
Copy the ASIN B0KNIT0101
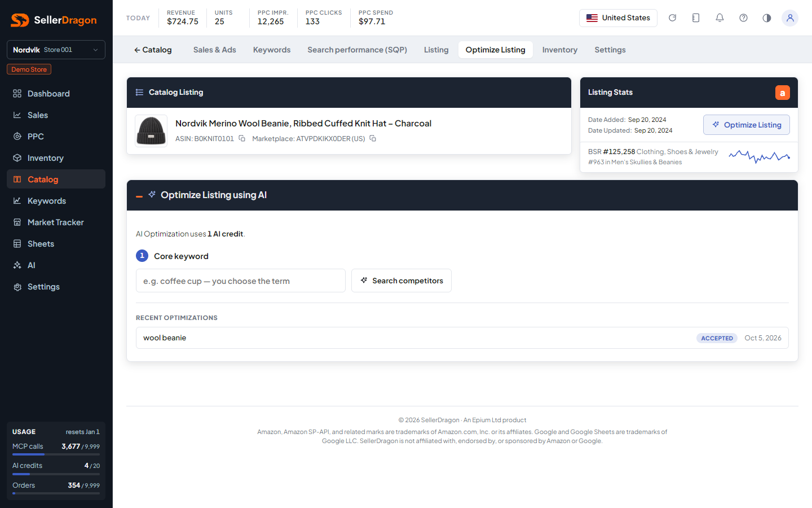242,138
